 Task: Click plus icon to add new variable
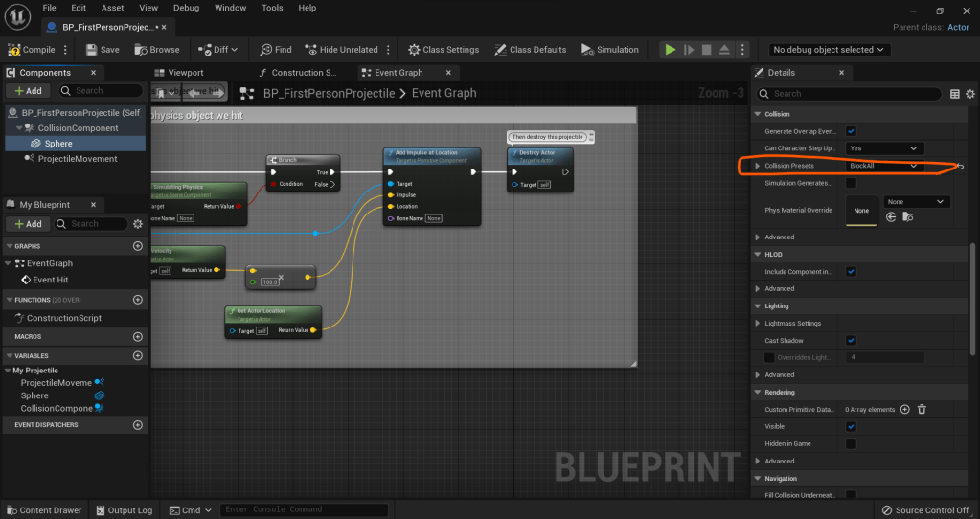coord(137,355)
